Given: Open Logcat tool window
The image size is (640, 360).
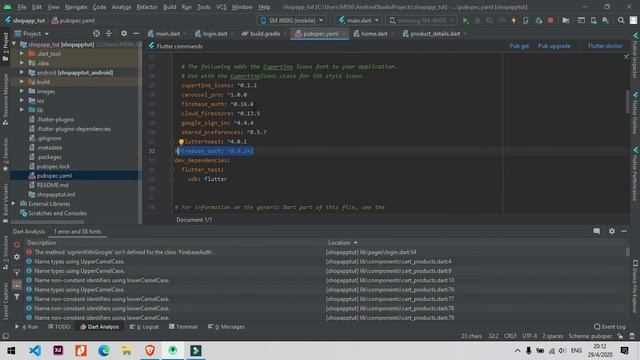Looking at the screenshot, I should (x=144, y=327).
